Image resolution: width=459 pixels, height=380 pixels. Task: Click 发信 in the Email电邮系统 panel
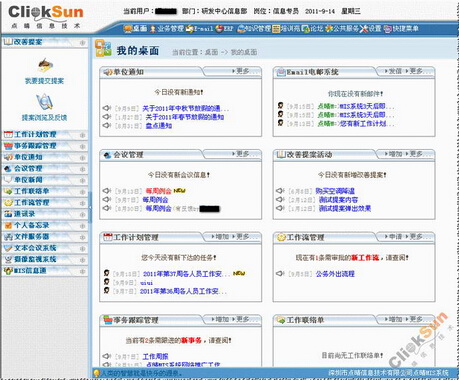click(393, 71)
